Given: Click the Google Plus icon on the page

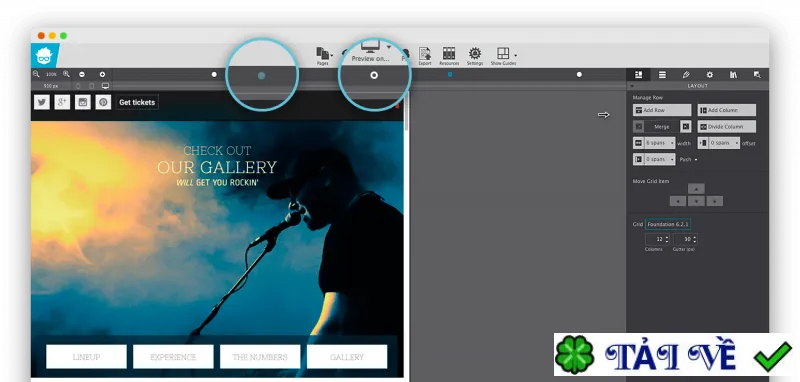Looking at the screenshot, I should click(x=62, y=102).
